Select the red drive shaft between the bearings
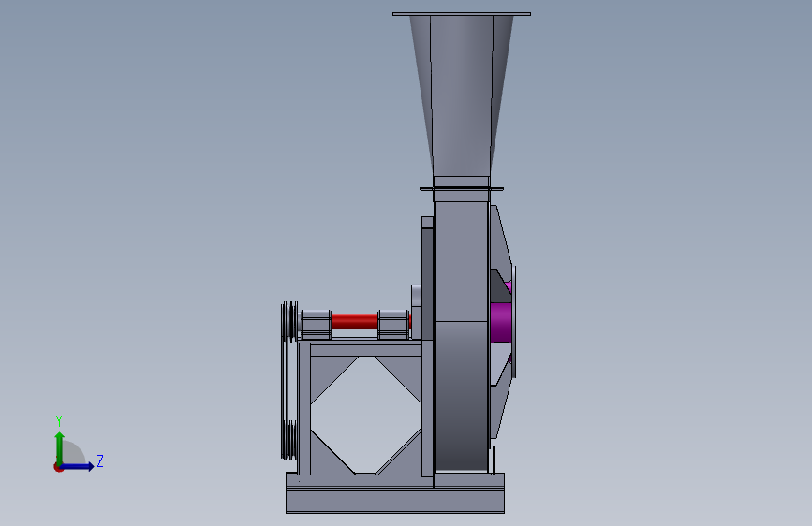Image resolution: width=812 pixels, height=526 pixels. [x=355, y=322]
